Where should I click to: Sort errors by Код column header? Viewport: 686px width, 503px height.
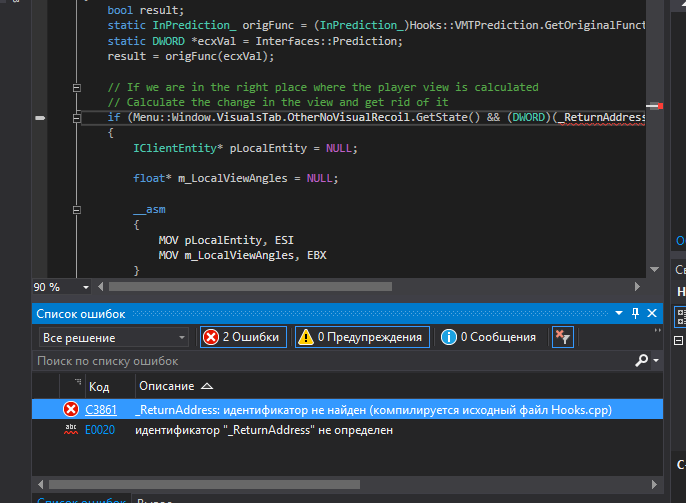pos(99,386)
